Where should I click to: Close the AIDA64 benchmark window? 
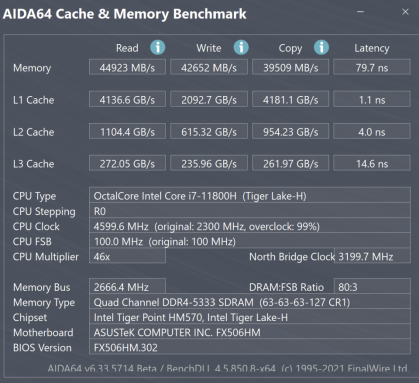405,12
